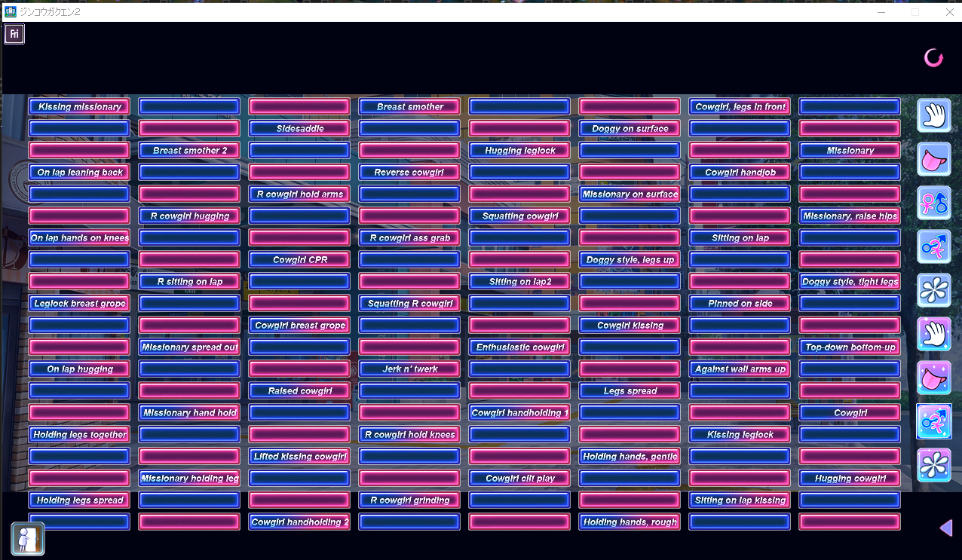962x560 pixels.
Task: Select the "Sidesaddle" button
Action: [299, 129]
